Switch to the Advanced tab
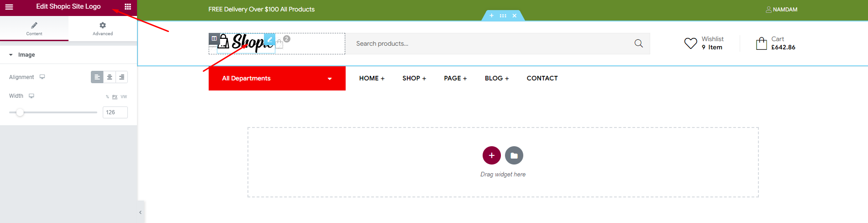Image resolution: width=868 pixels, height=223 pixels. [103, 28]
